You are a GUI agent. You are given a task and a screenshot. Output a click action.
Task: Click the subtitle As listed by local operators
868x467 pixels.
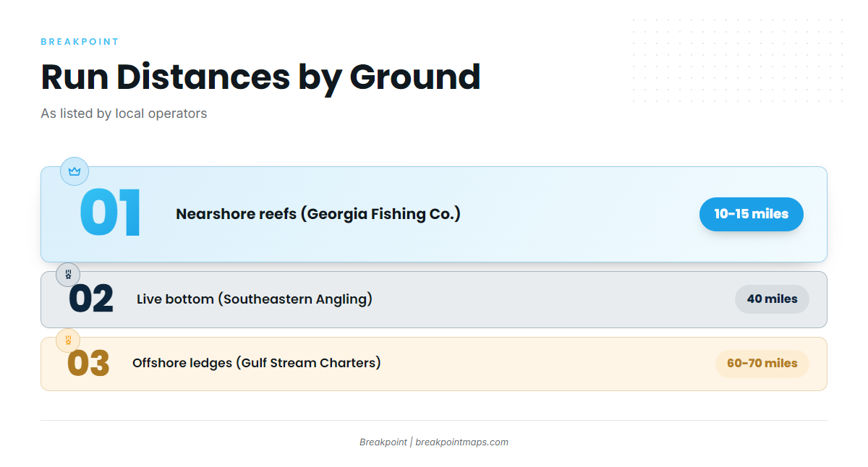pyautogui.click(x=124, y=113)
